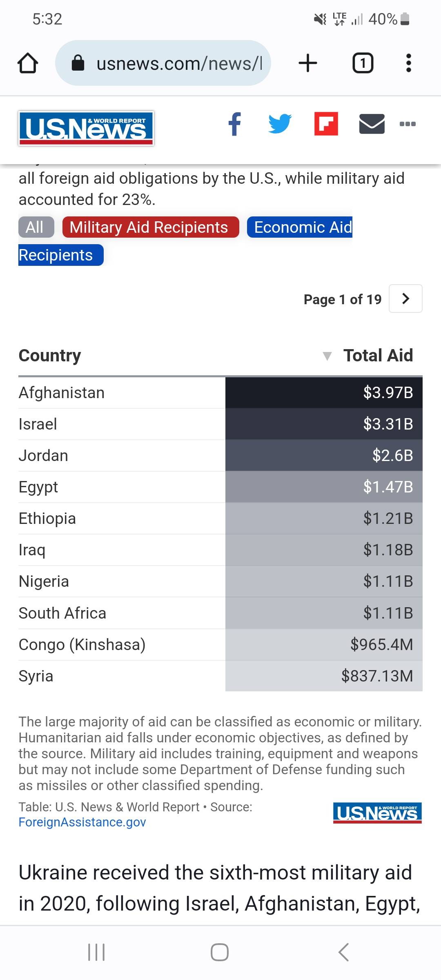Expand more sharing options ellipsis
This screenshot has width=441, height=980.
(408, 124)
